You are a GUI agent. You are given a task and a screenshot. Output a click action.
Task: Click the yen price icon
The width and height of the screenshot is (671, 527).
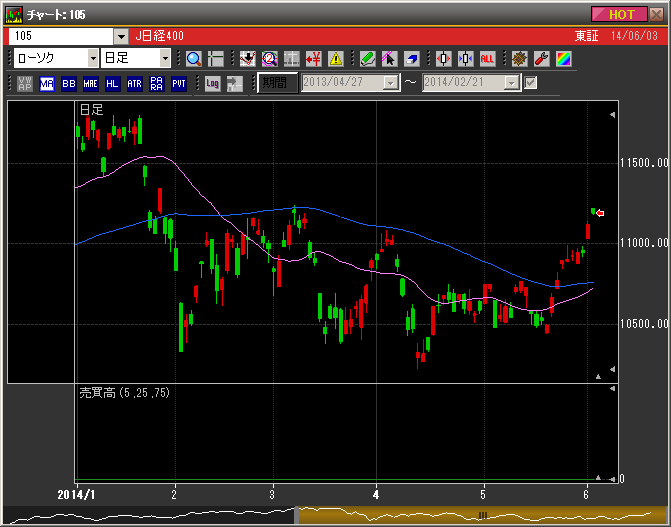tap(313, 59)
